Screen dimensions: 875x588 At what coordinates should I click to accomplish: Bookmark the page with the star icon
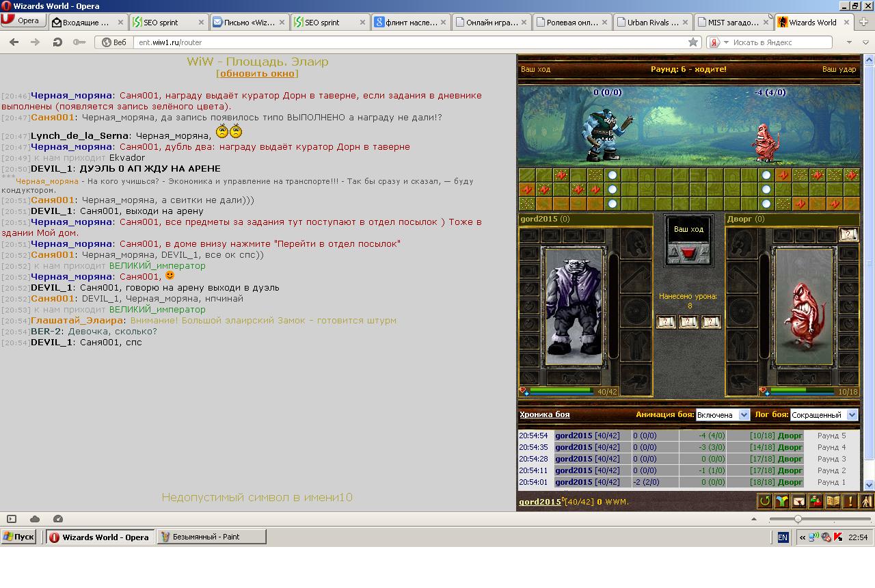click(693, 42)
